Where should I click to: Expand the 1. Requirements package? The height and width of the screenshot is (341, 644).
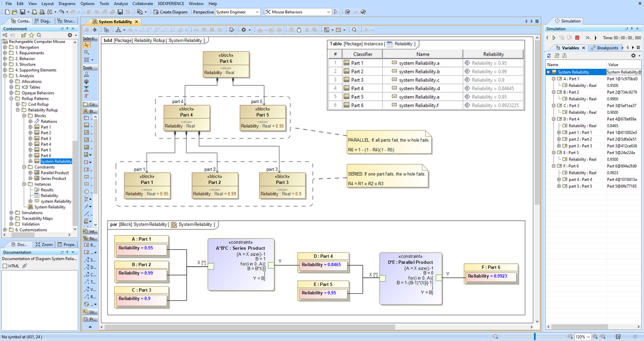coord(5,53)
